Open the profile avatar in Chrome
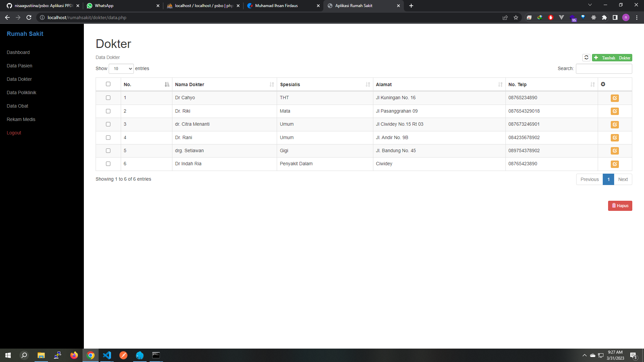 [x=626, y=17]
